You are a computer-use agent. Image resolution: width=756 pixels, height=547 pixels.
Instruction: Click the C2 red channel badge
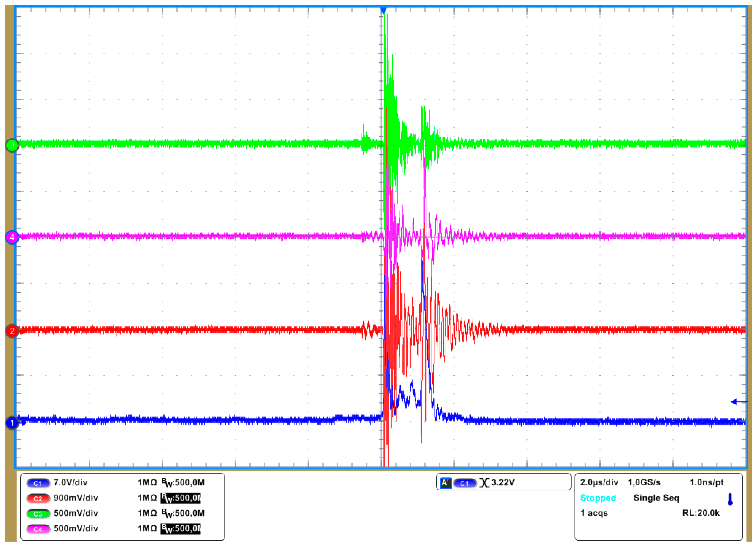point(38,498)
